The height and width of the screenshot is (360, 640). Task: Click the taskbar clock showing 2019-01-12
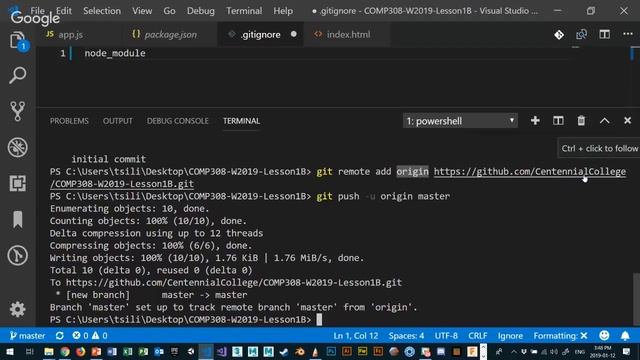coord(603,351)
